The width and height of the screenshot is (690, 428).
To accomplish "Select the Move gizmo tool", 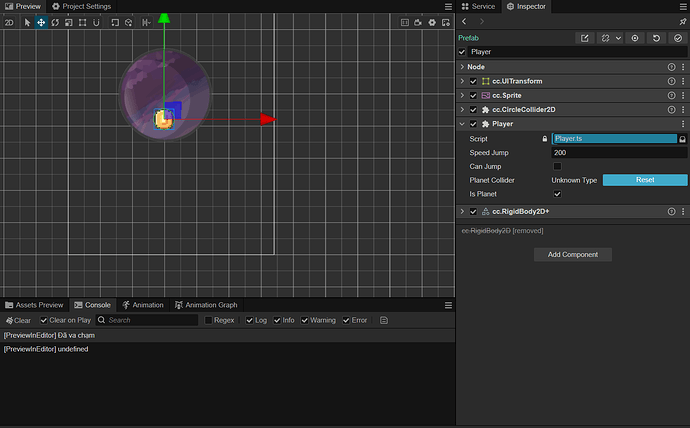I will pyautogui.click(x=41, y=22).
